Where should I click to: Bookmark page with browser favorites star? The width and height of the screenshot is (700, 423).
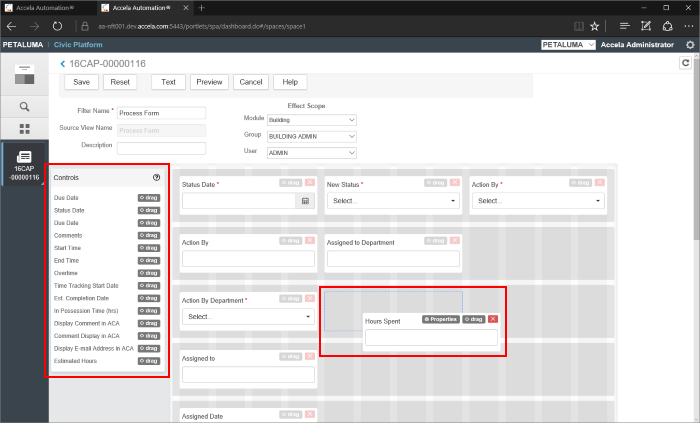coord(595,26)
